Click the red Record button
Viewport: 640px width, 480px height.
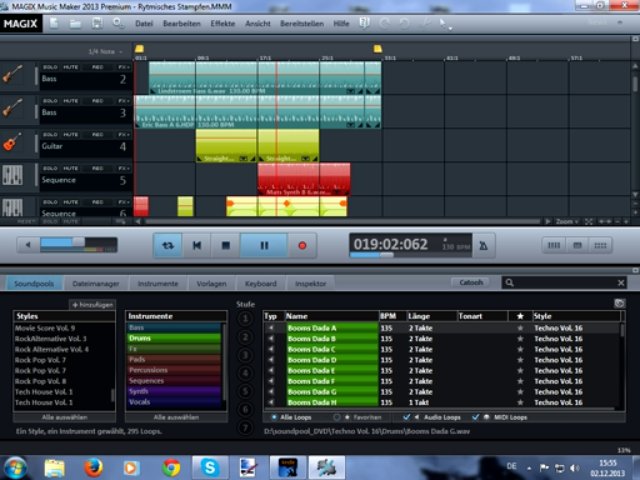pyautogui.click(x=301, y=244)
